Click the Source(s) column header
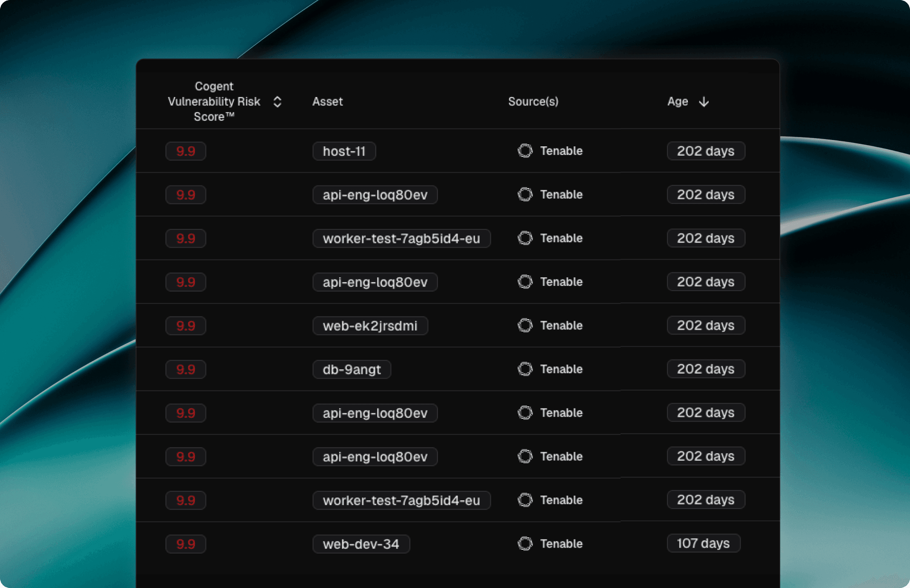Screen dimensions: 910x588 click(533, 102)
